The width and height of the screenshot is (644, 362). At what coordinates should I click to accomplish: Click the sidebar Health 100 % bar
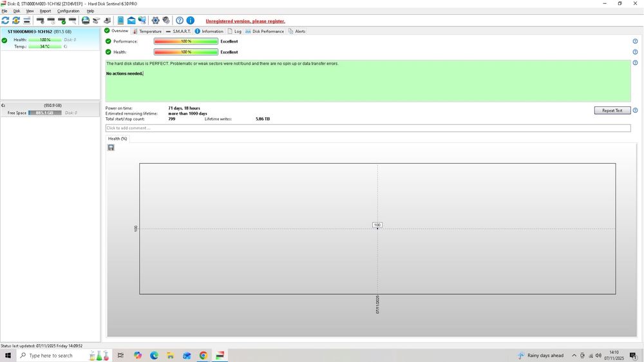(x=45, y=40)
